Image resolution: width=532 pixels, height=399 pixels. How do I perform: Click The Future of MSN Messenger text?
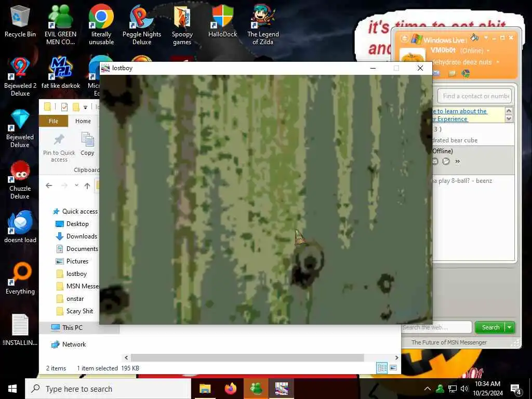449,342
